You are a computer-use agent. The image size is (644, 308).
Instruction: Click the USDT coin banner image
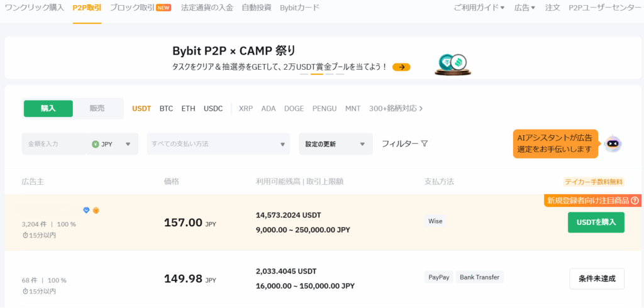point(453,63)
